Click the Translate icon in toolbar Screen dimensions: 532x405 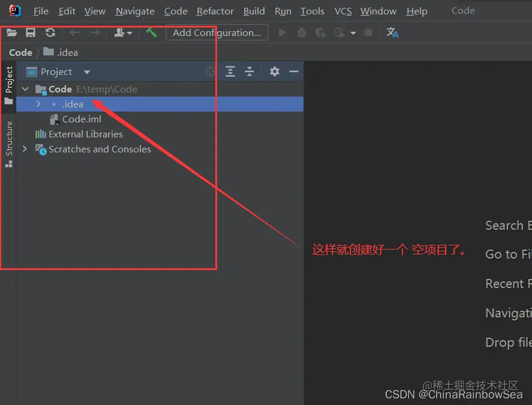point(393,32)
